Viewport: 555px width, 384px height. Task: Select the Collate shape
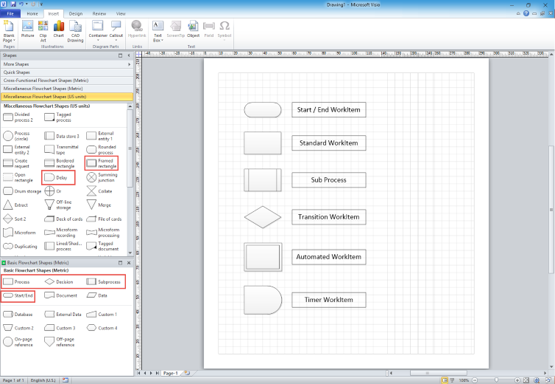pos(99,191)
